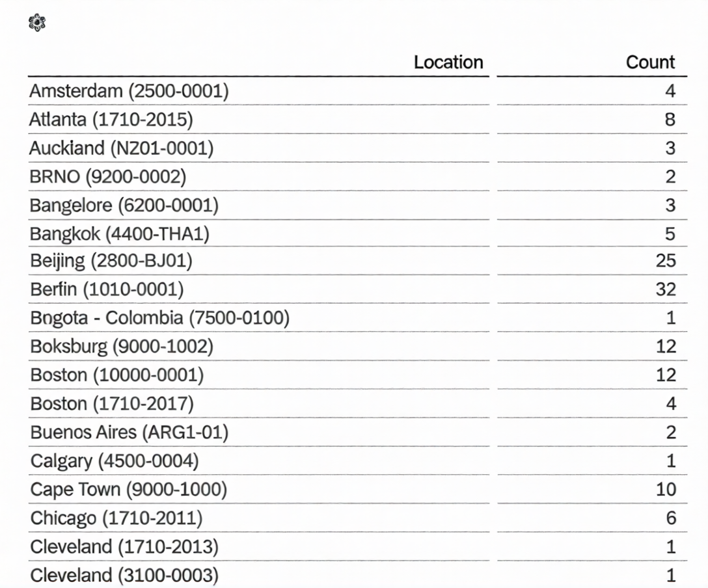Select the Cleveland (3100-0003) row
The height and width of the screenshot is (588, 708).
click(x=124, y=576)
